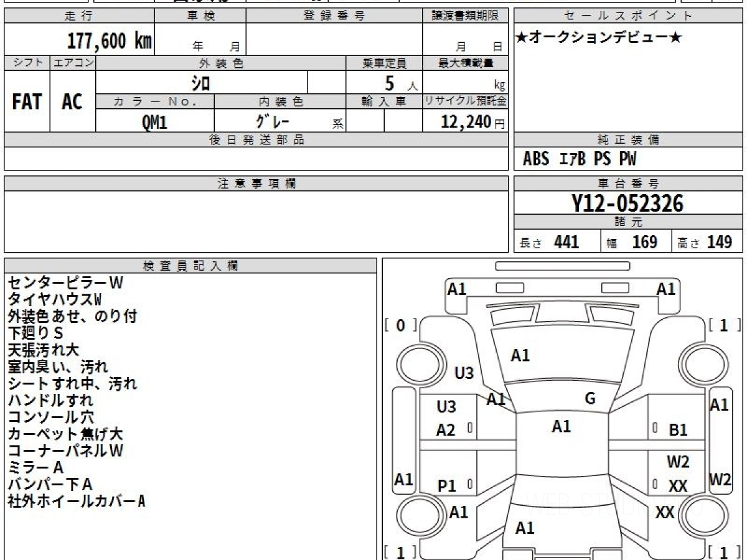Select the 幅 169 dimension cell
The height and width of the screenshot is (560, 747).
(636, 242)
